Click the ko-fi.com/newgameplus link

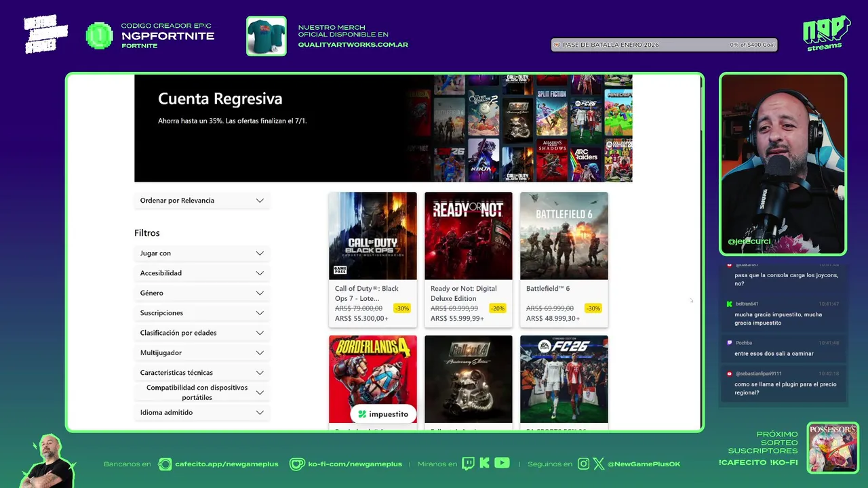tap(355, 464)
